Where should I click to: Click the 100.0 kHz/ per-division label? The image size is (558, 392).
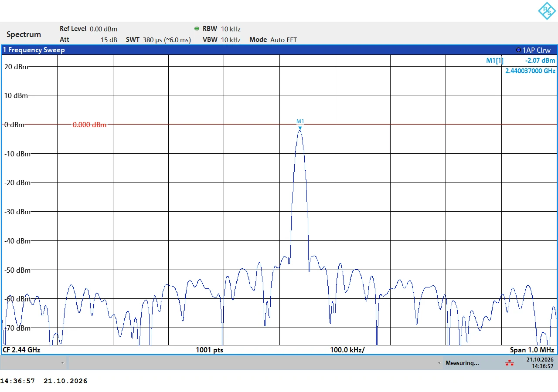click(x=347, y=350)
